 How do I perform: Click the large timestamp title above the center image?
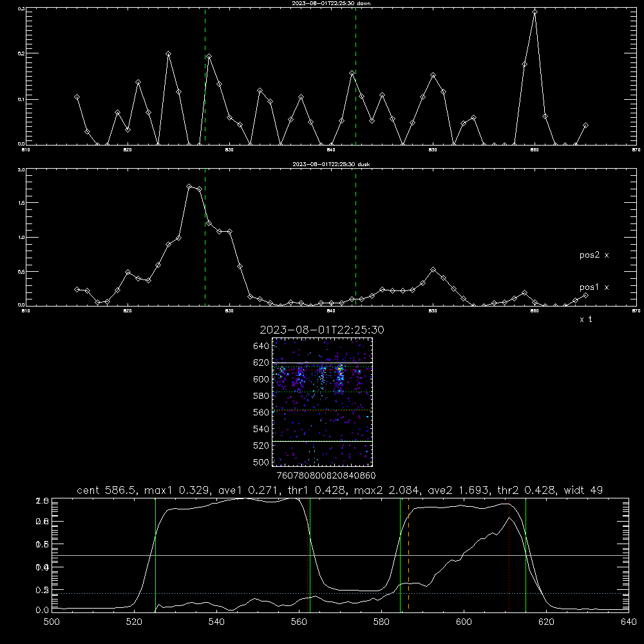pyautogui.click(x=322, y=330)
